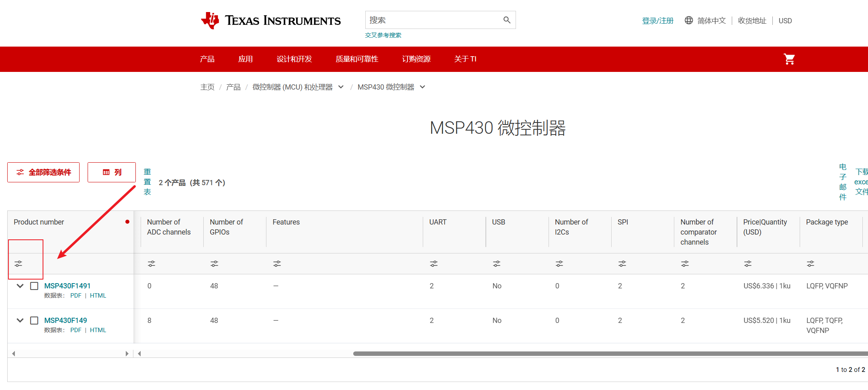Click right arrow of pinned column scrollbar
This screenshot has height=390, width=868.
pyautogui.click(x=127, y=353)
